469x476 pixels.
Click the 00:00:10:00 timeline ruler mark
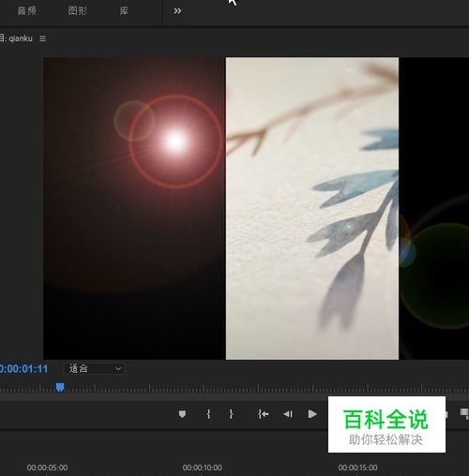203,468
